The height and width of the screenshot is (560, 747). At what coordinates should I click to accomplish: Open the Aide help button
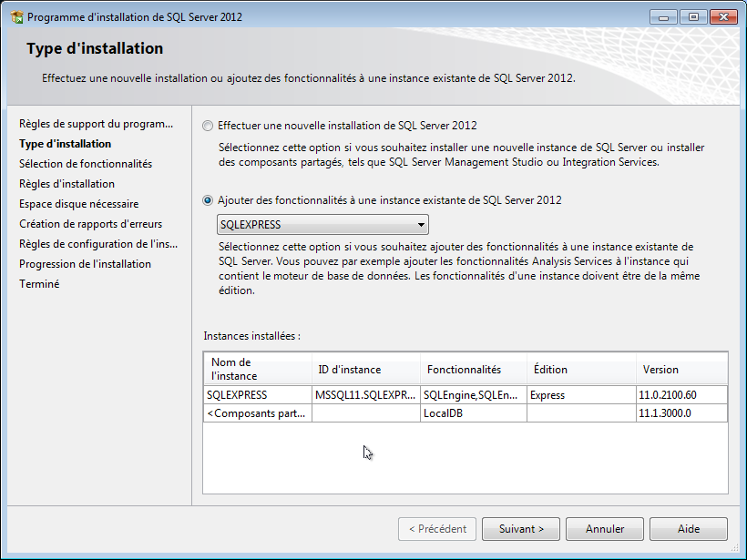coord(688,529)
